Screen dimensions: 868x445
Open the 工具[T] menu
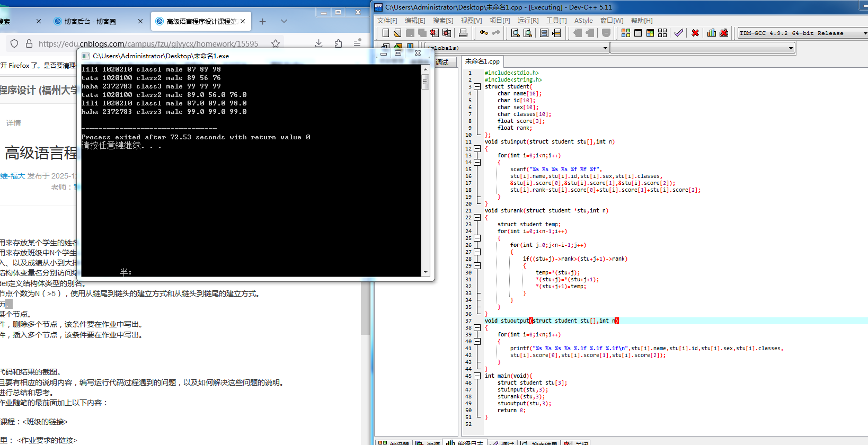click(x=556, y=20)
